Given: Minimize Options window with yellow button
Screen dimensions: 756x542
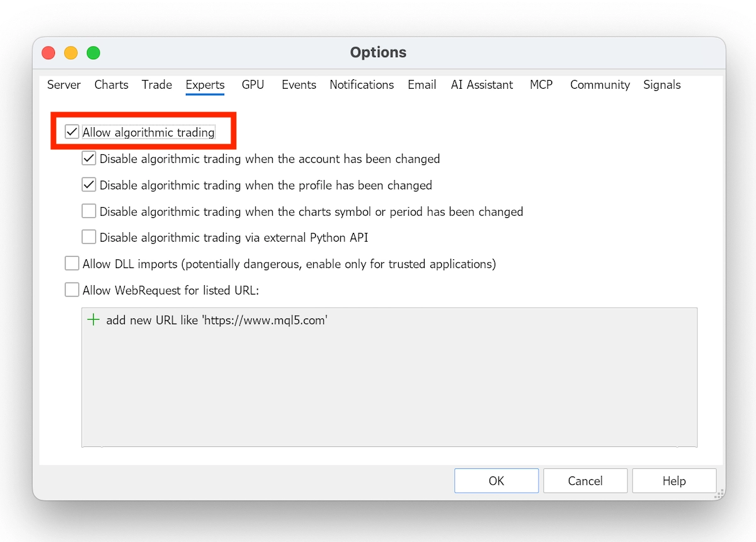Looking at the screenshot, I should coord(71,53).
